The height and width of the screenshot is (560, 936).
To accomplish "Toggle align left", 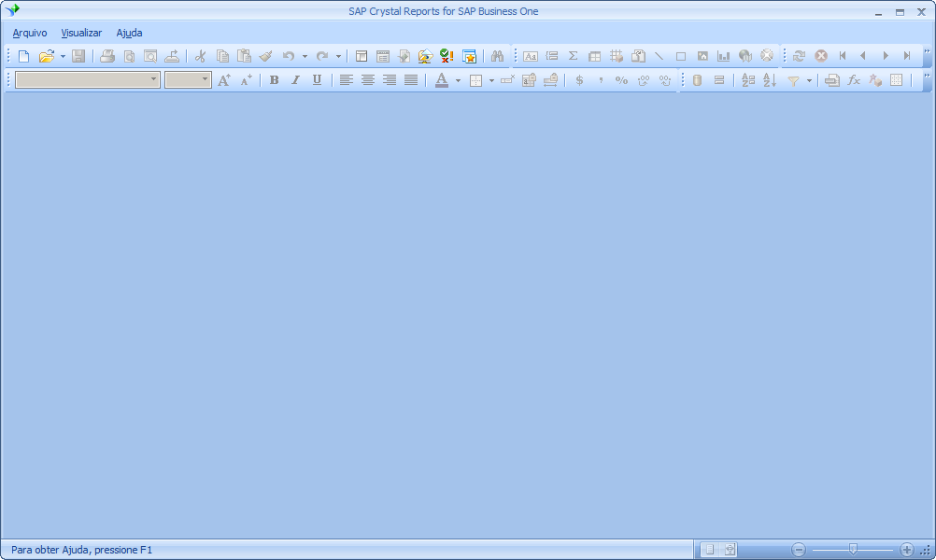I will [347, 80].
